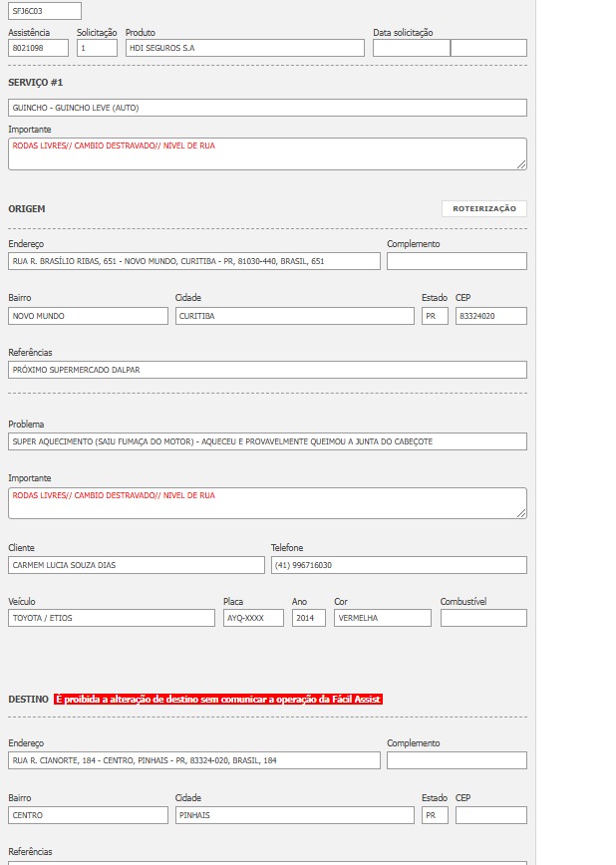Viewport: 616px width, 865px height.
Task: Click the second Data solicitação box
Action: 489,48
